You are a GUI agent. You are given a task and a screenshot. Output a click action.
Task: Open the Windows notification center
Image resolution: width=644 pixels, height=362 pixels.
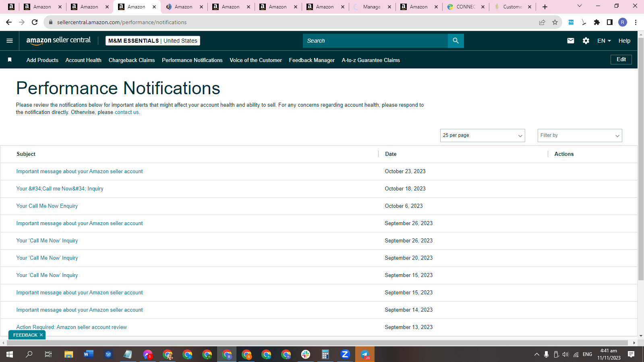(x=631, y=354)
